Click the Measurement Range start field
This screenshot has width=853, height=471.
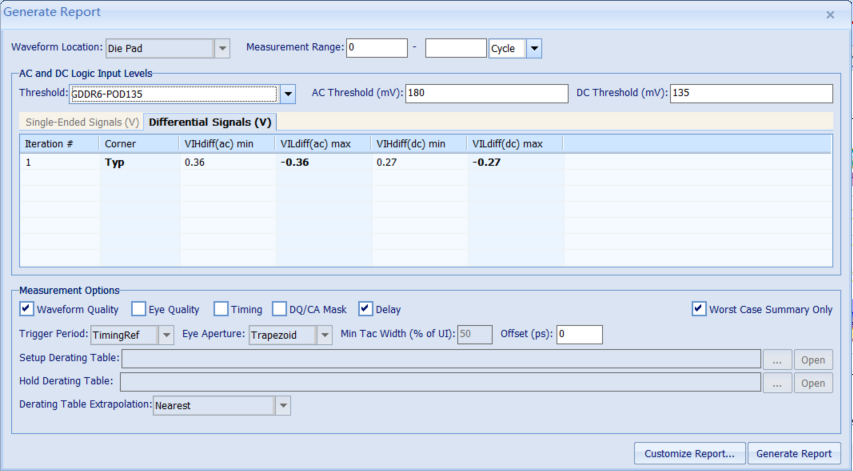point(377,48)
